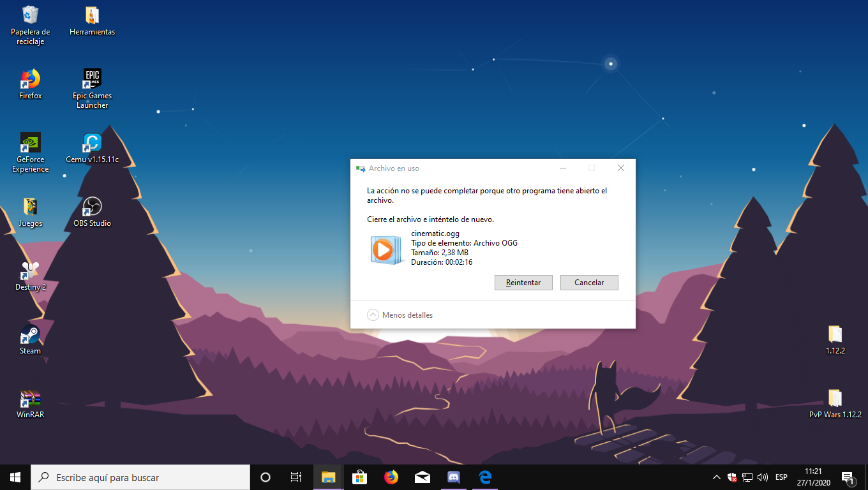Select the 1.12.2 folder on desktop
Screen dimensions: 868x490
click(x=835, y=339)
